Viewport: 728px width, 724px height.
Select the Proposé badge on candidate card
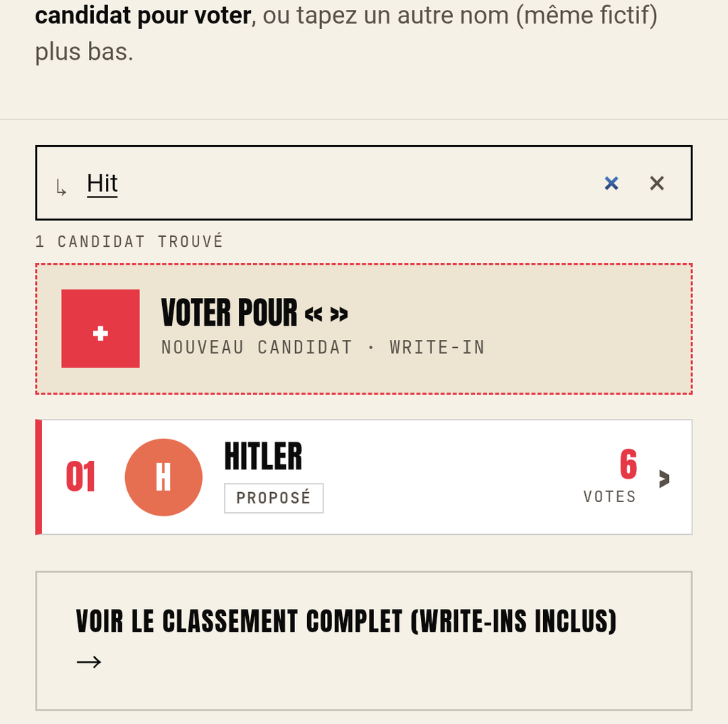click(x=274, y=499)
